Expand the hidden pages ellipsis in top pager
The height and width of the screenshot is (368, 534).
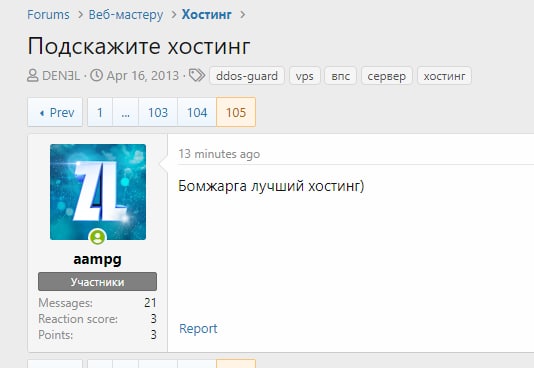click(125, 112)
